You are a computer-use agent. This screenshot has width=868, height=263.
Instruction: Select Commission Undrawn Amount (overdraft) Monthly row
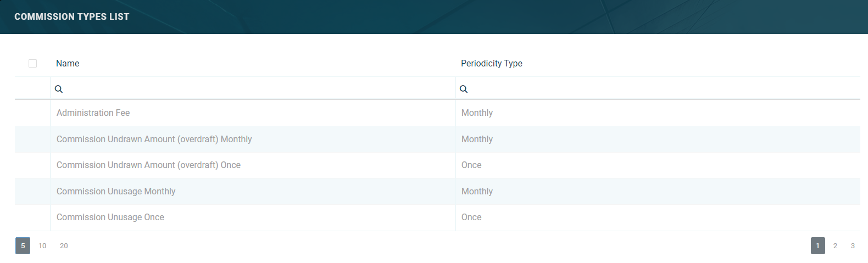coord(154,139)
